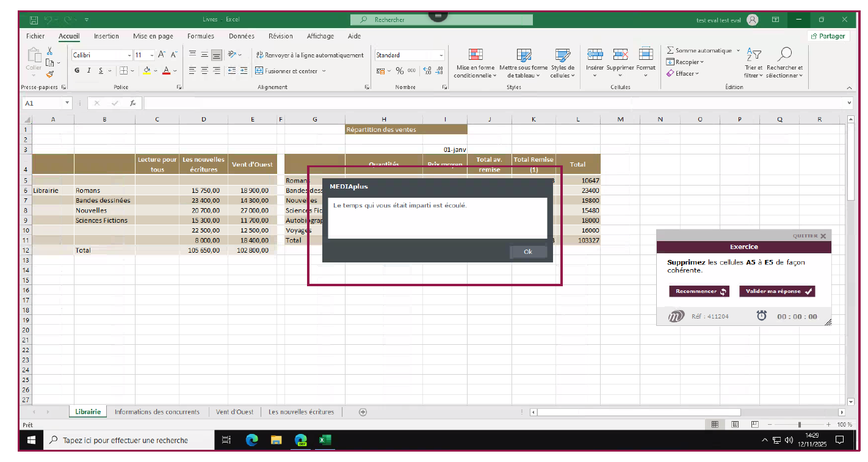Switch to Page Layout view in status bar
The height and width of the screenshot is (462, 868).
735,424
